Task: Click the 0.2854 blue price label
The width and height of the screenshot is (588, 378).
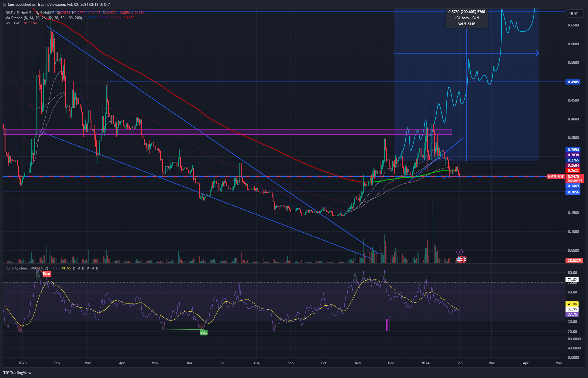Action: [x=573, y=150]
